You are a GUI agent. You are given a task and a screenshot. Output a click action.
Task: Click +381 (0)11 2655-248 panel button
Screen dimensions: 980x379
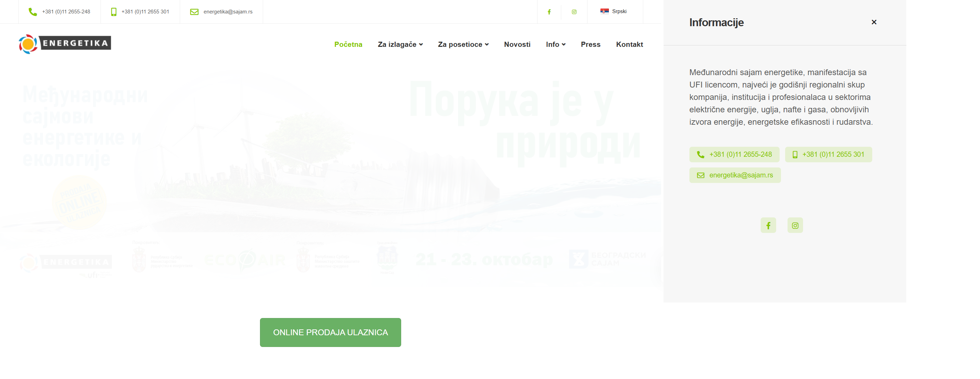[x=734, y=154]
